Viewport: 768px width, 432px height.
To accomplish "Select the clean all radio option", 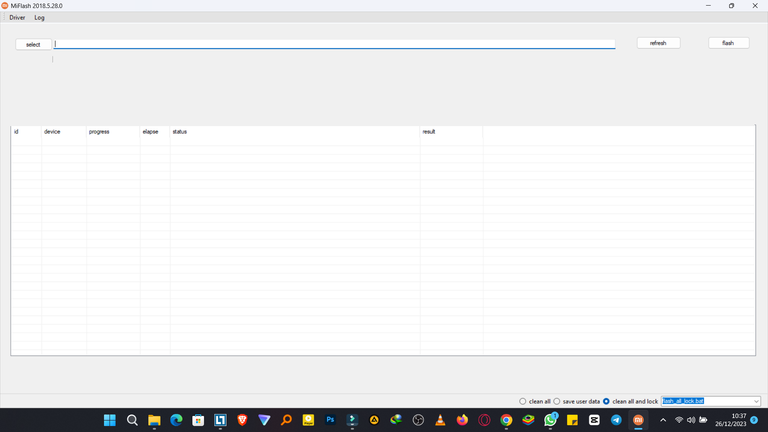I will (x=523, y=401).
